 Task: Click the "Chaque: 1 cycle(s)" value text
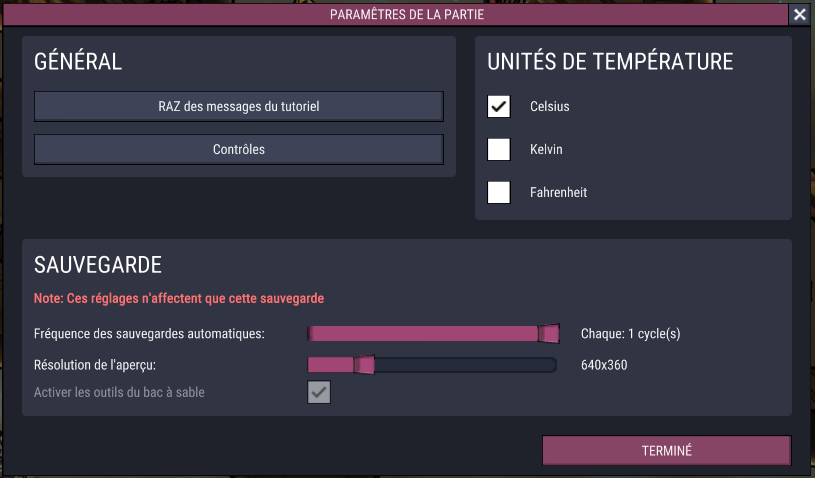point(630,333)
